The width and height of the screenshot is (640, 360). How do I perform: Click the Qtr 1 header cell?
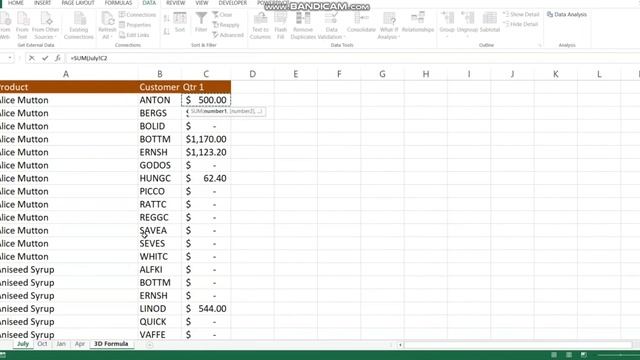[206, 87]
